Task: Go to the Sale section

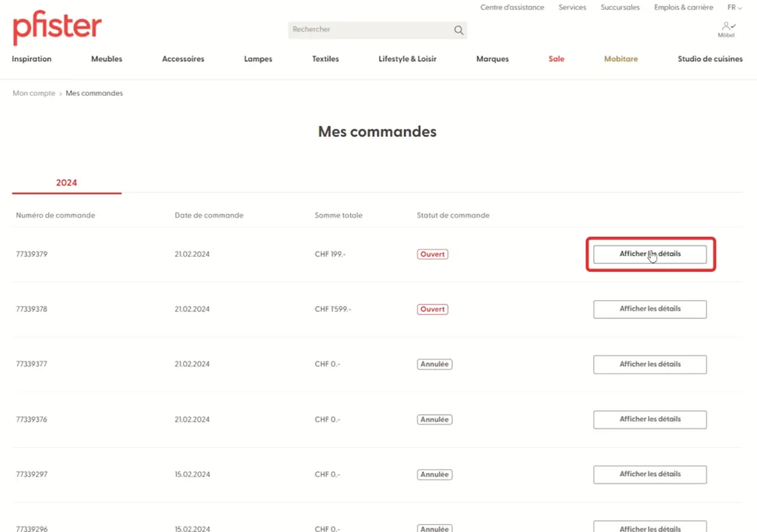Action: click(x=556, y=59)
